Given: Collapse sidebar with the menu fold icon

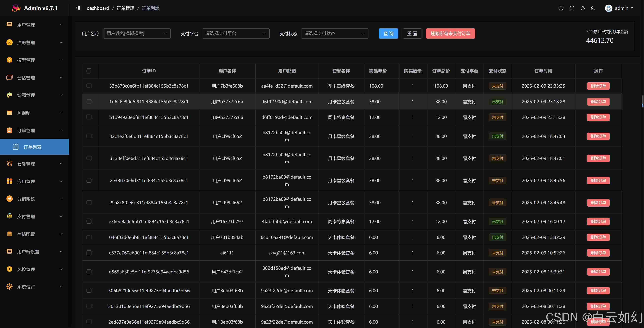Looking at the screenshot, I should pyautogui.click(x=78, y=8).
